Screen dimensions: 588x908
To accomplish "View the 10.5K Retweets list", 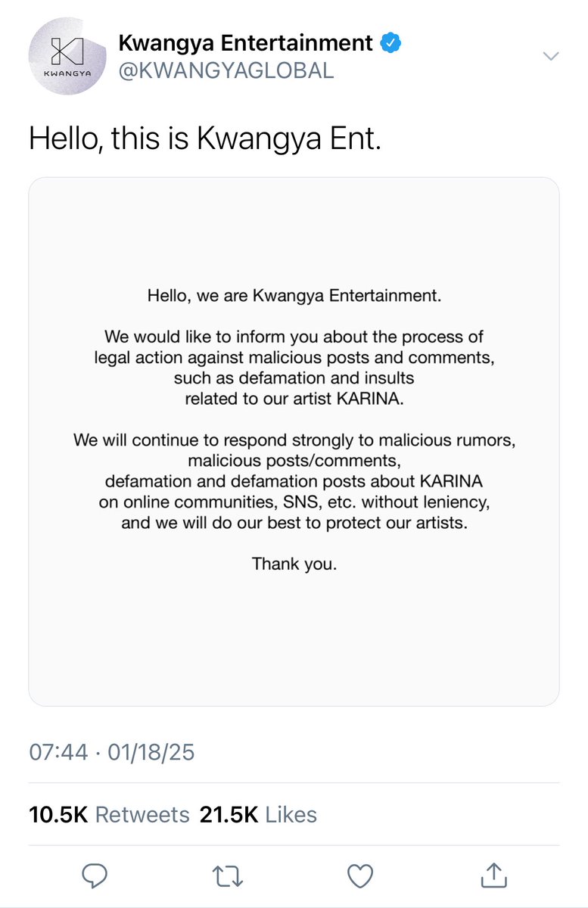I will pyautogui.click(x=109, y=814).
